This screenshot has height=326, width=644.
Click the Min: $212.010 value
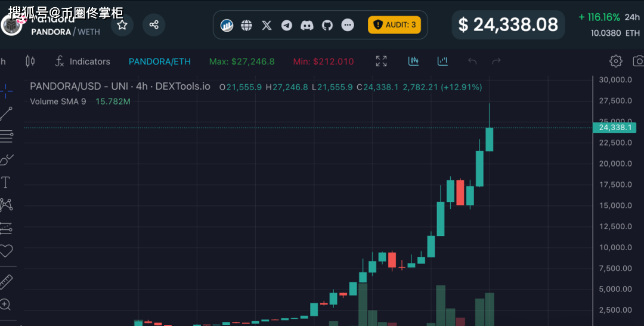click(x=323, y=61)
